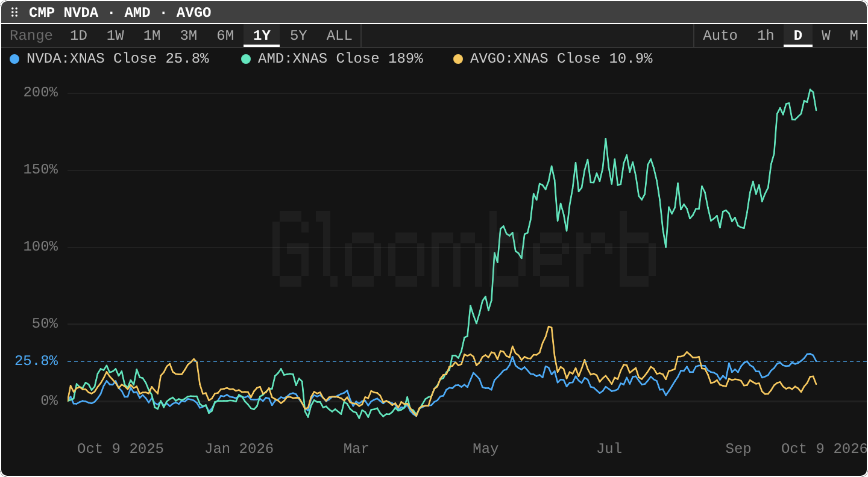
Task: Click the Oct 9 2025 date label
Action: coord(121,449)
